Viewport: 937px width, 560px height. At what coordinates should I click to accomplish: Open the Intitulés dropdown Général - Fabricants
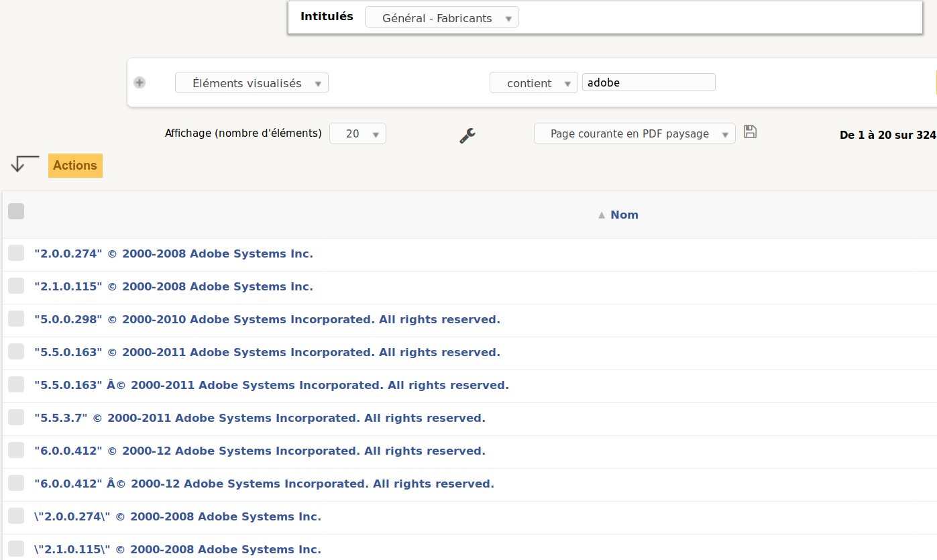442,18
